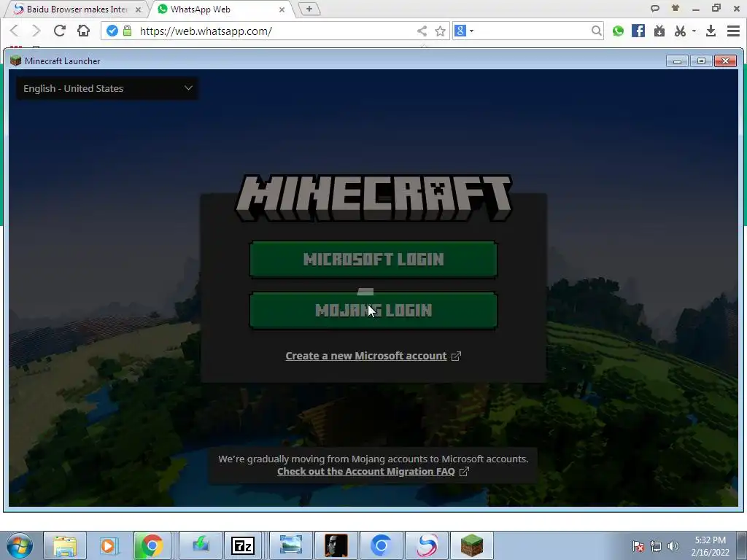
Task: Open the green-arrow downloader taskbar icon
Action: point(201,545)
